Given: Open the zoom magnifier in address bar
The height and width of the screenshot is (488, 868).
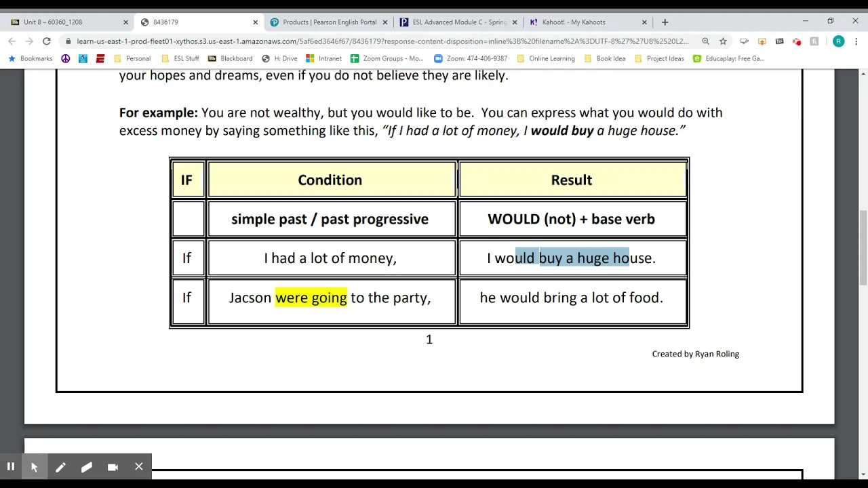Looking at the screenshot, I should pos(706,41).
